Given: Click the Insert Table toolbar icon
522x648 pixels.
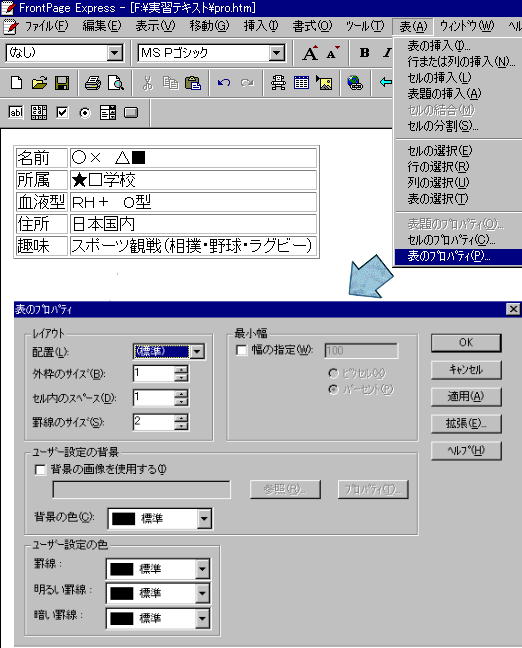Looking at the screenshot, I should point(301,83).
